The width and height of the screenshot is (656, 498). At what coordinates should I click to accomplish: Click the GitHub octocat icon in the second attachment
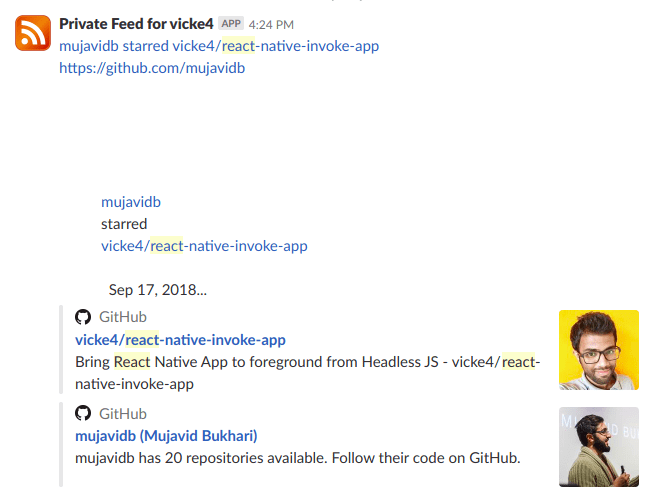click(83, 413)
